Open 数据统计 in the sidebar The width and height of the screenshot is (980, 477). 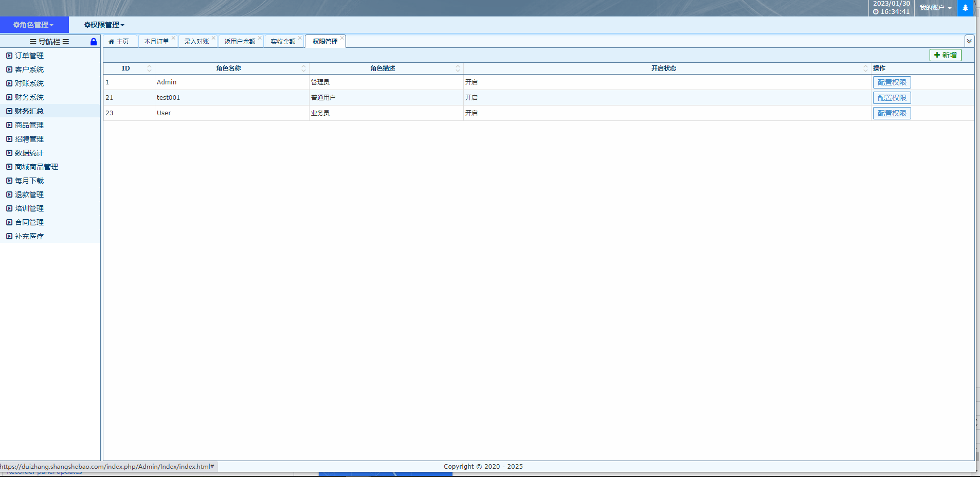[x=29, y=153]
